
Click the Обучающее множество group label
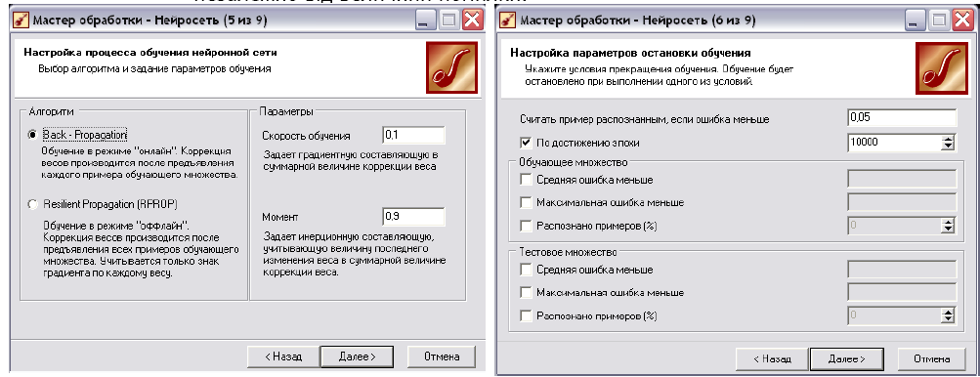click(574, 162)
